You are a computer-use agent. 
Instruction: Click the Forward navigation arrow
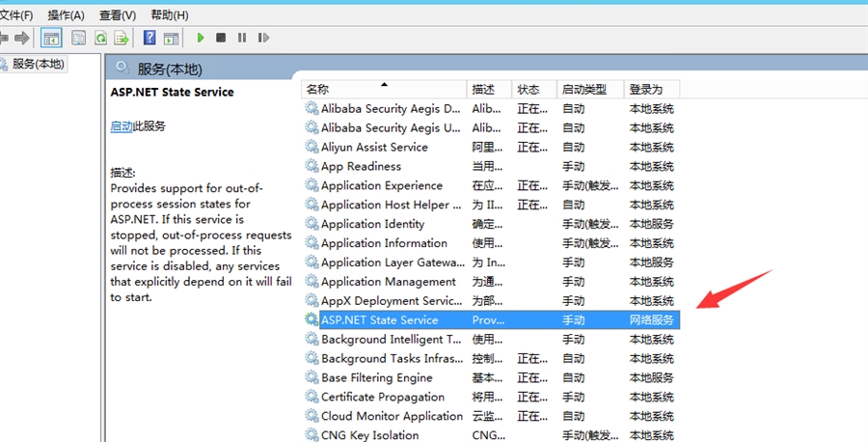click(21, 38)
